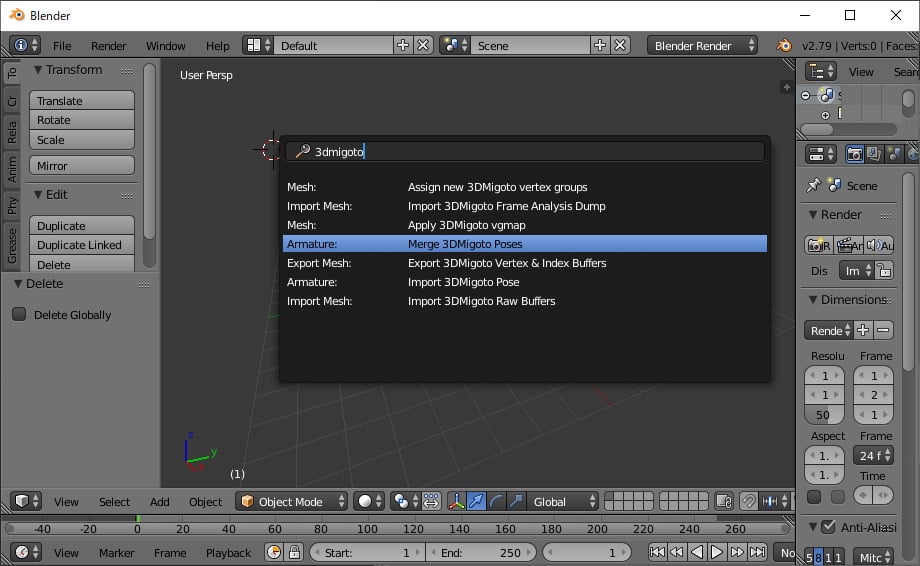This screenshot has width=920, height=566.
Task: Add a new scene with plus icon
Action: click(x=600, y=45)
